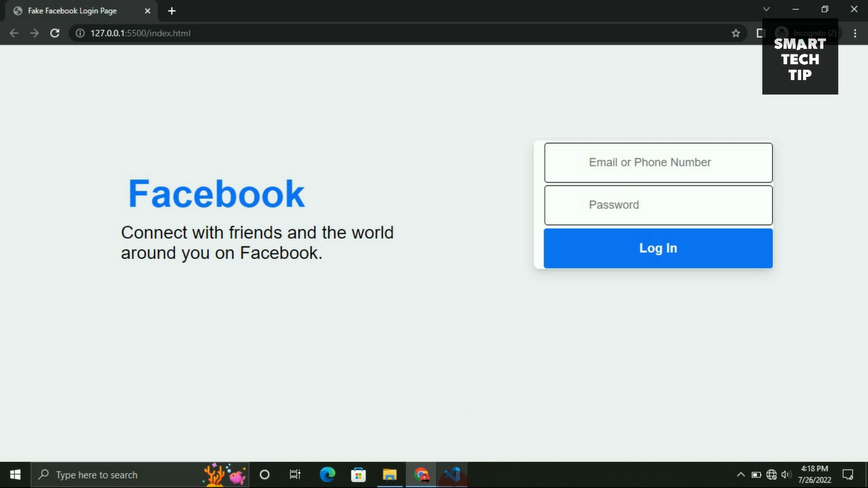Open network settings globe icon

[x=771, y=475]
